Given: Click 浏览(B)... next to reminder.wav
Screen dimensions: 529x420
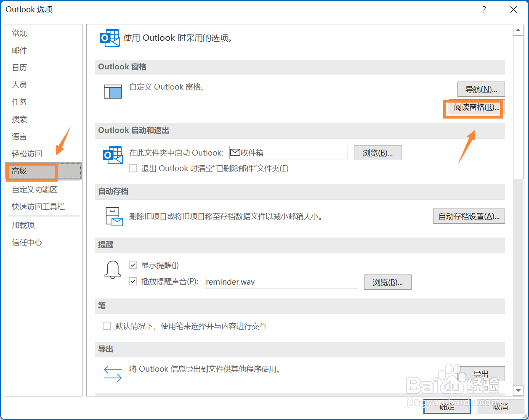Looking at the screenshot, I should coord(388,282).
